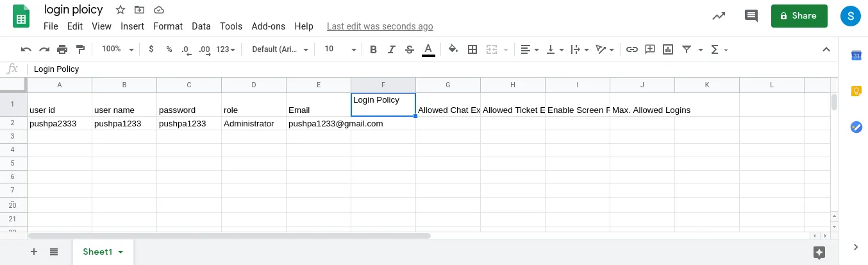This screenshot has height=265, width=868.
Task: Open Google Keep in the side panel
Action: tap(856, 91)
